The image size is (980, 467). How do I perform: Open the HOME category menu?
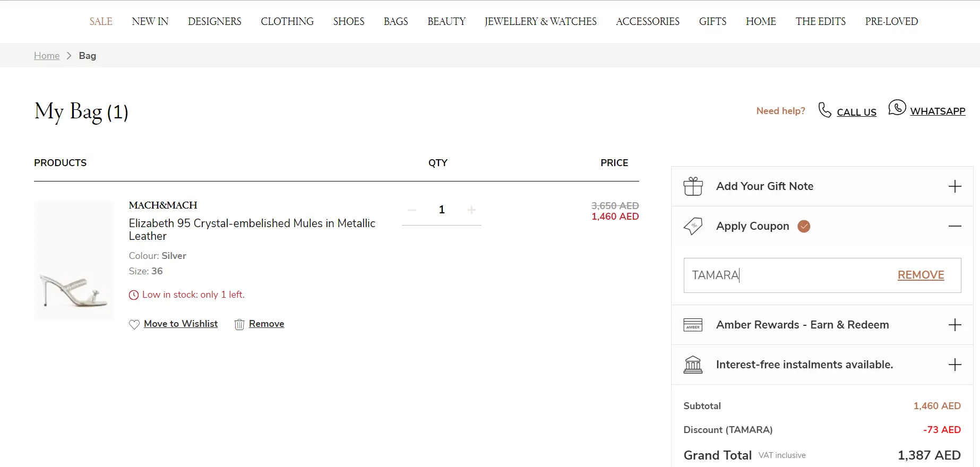tap(761, 21)
